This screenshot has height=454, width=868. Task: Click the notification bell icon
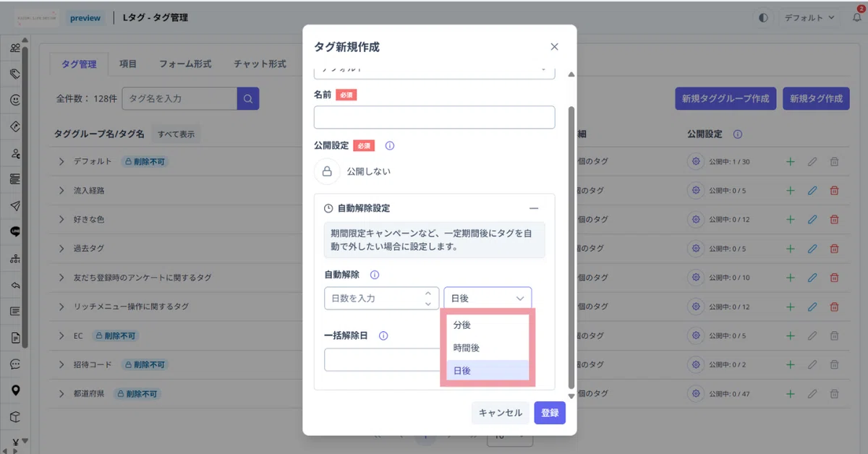[857, 17]
